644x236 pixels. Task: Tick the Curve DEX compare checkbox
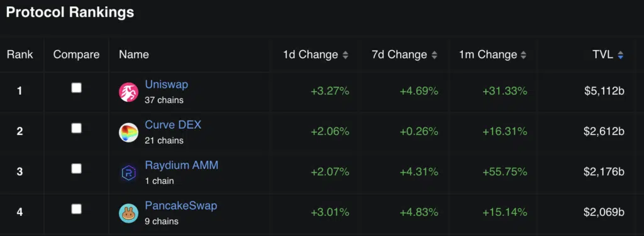[x=76, y=128]
